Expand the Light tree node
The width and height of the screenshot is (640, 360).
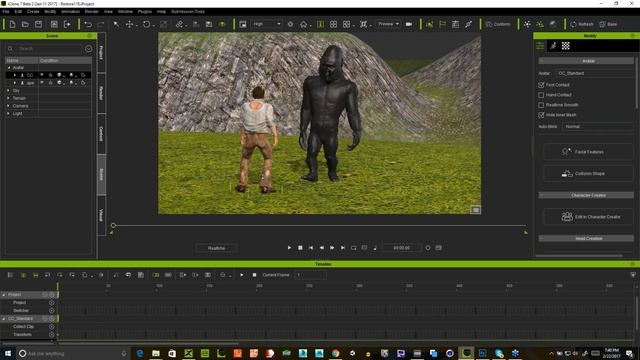click(x=8, y=114)
